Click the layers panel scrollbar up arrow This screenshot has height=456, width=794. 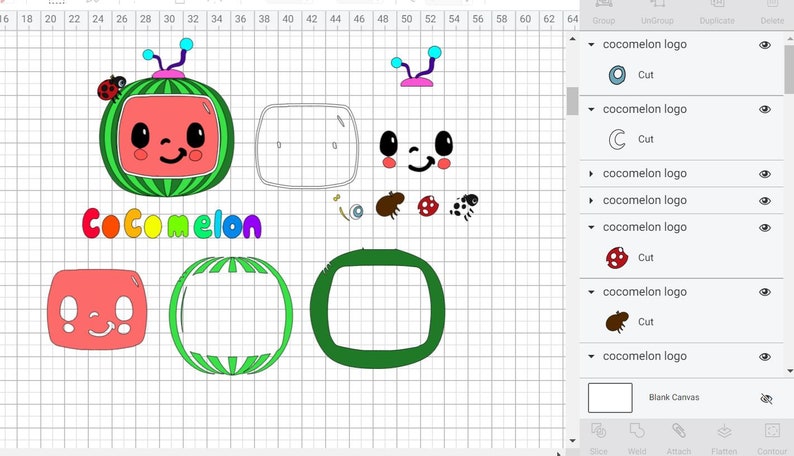pos(790,38)
